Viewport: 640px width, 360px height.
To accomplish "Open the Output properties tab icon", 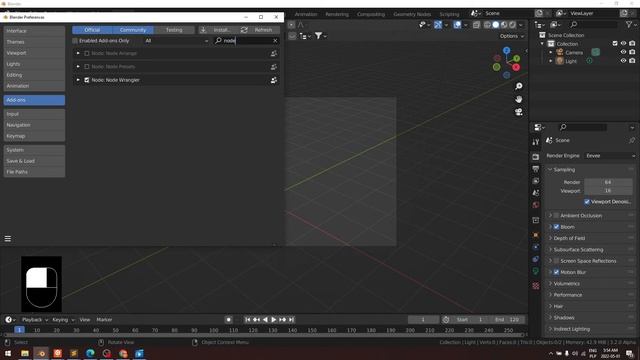I will (536, 169).
